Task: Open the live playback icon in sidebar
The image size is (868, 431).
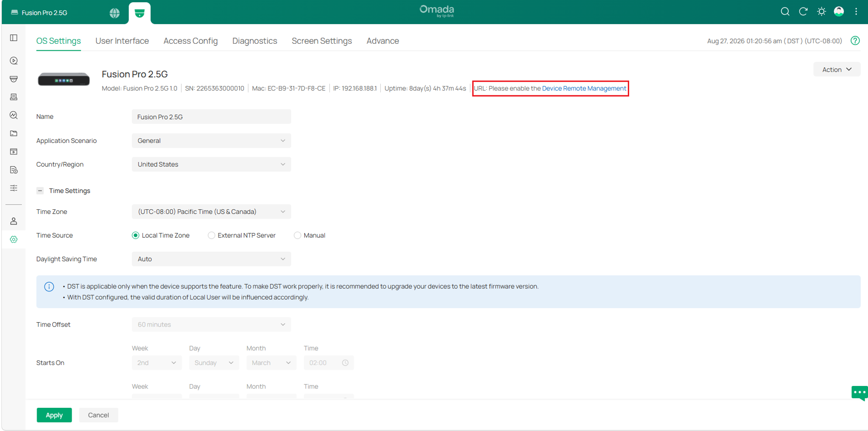Action: point(14,60)
